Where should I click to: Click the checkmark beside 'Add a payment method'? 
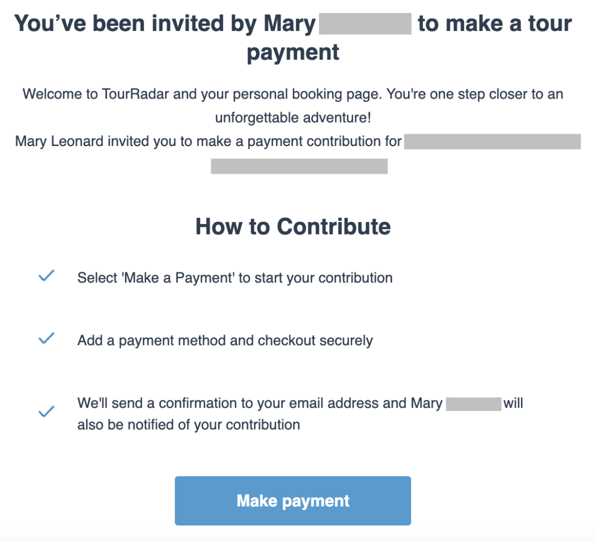click(46, 338)
